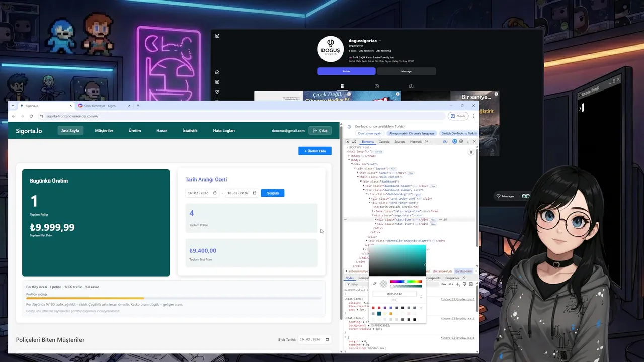
Task: Click the Instagram home icon in background window
Action: tap(217, 72)
